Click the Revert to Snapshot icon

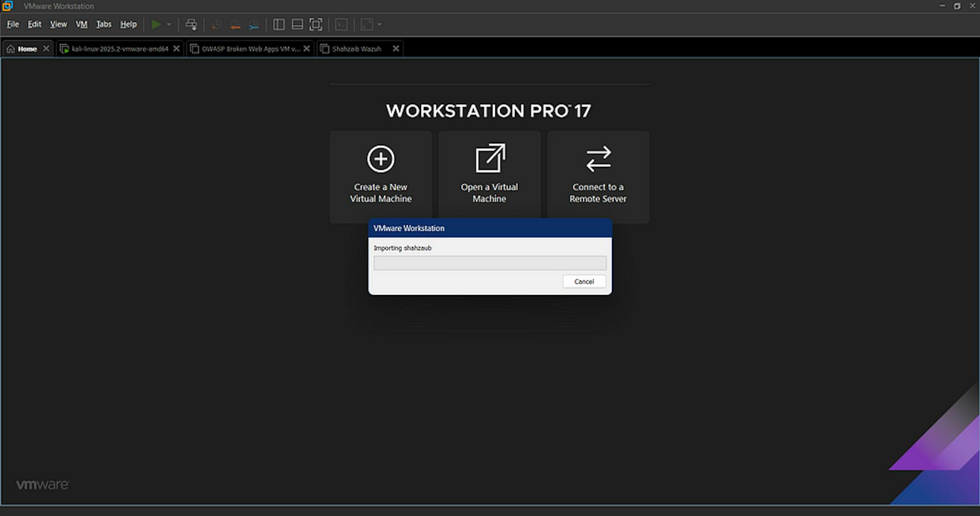[235, 25]
